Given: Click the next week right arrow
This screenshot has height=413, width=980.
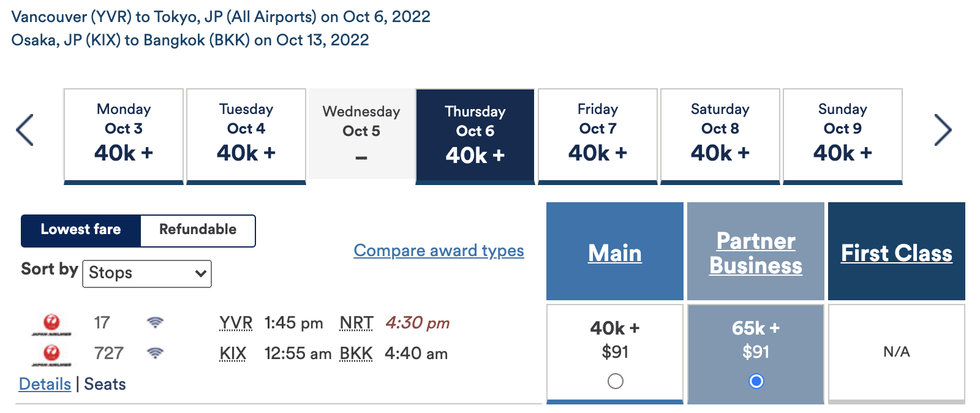Looking at the screenshot, I should pyautogui.click(x=943, y=130).
